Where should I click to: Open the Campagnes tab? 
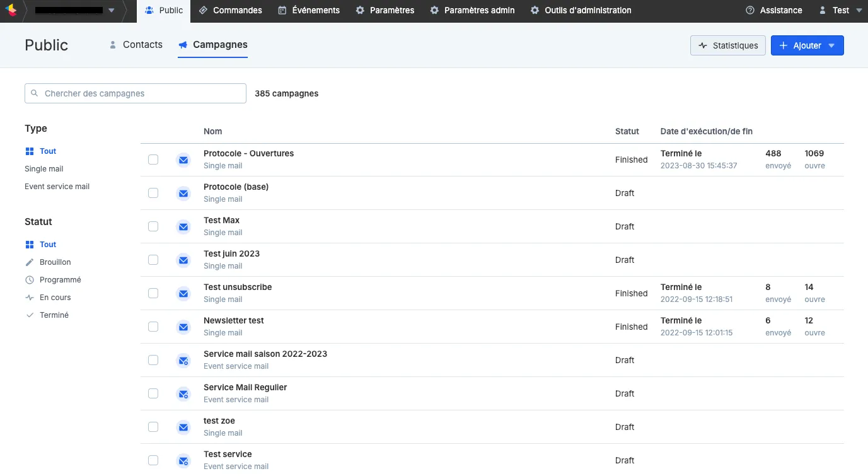(x=213, y=45)
